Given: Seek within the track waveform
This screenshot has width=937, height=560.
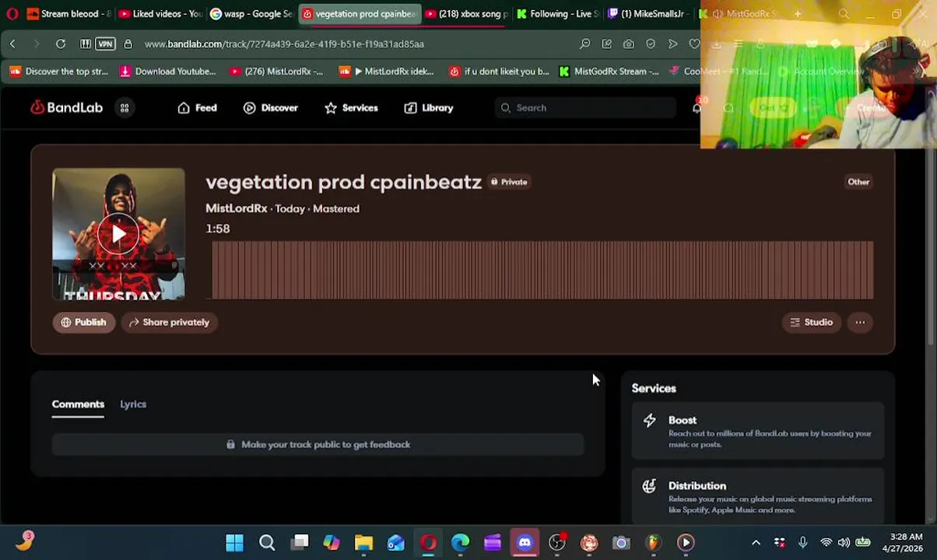Looking at the screenshot, I should (542, 270).
